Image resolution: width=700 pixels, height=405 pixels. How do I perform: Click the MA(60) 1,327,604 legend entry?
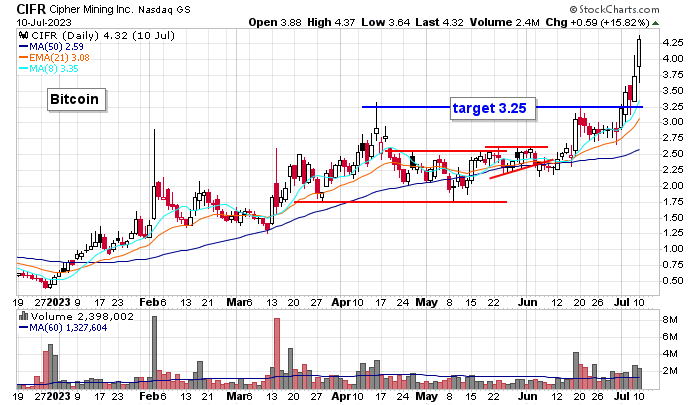point(63,328)
